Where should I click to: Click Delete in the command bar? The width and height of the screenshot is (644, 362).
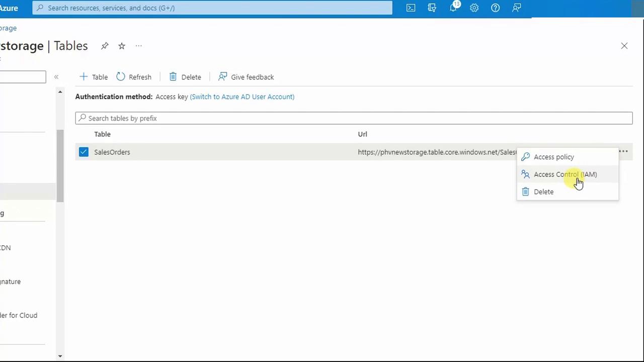tap(185, 77)
